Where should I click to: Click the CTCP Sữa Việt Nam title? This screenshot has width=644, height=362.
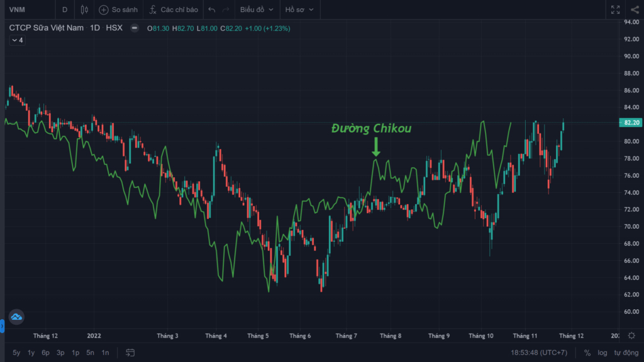point(47,28)
